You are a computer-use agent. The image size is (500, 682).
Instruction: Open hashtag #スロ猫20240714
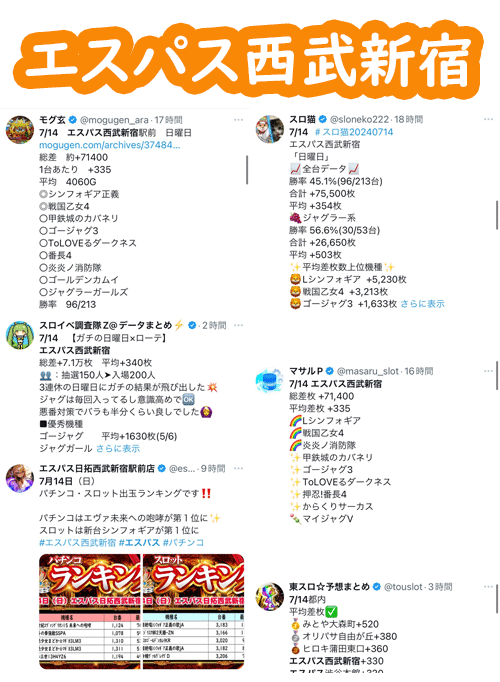click(x=354, y=132)
